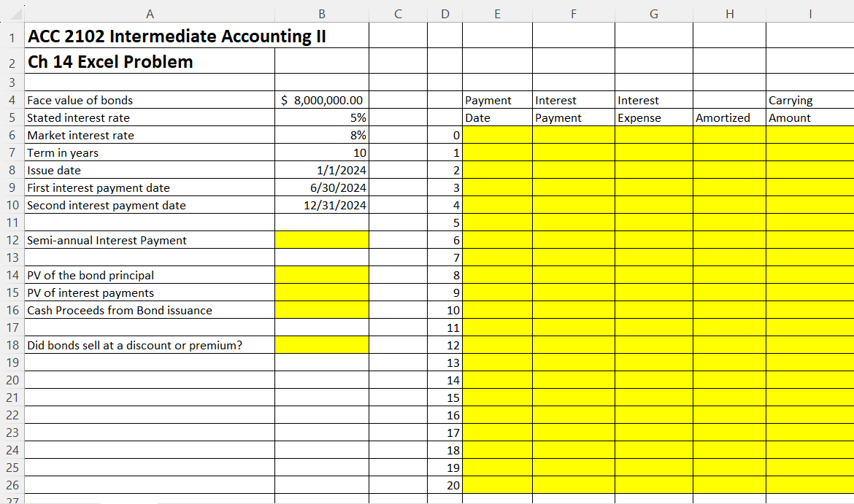Image resolution: width=854 pixels, height=504 pixels.
Task: Select the cell containing $8,000,000.00 face value
Action: [x=321, y=100]
